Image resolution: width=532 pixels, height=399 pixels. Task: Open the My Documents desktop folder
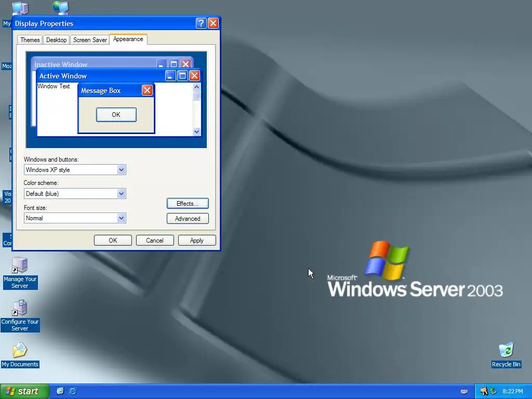point(20,355)
